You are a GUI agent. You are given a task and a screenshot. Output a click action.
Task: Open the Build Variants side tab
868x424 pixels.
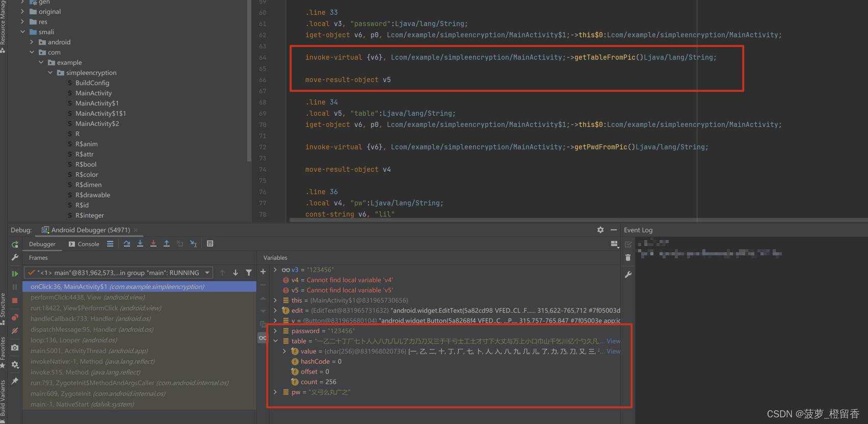click(x=3, y=401)
